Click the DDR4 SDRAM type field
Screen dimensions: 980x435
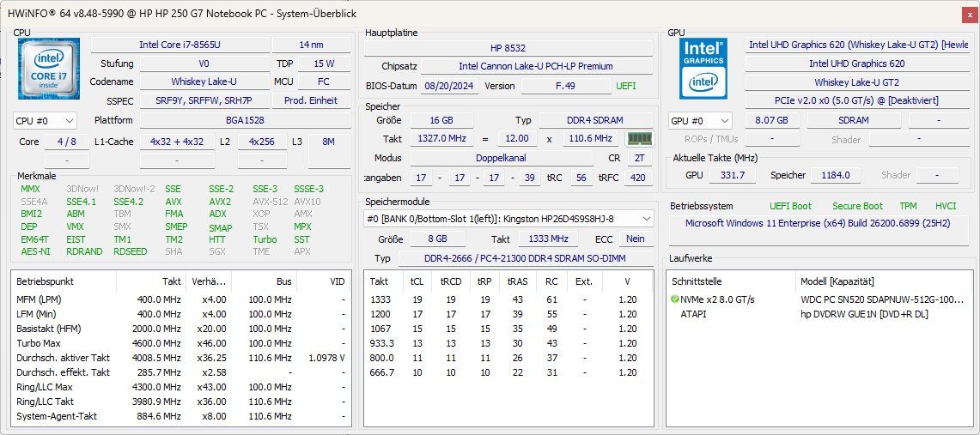tap(596, 120)
